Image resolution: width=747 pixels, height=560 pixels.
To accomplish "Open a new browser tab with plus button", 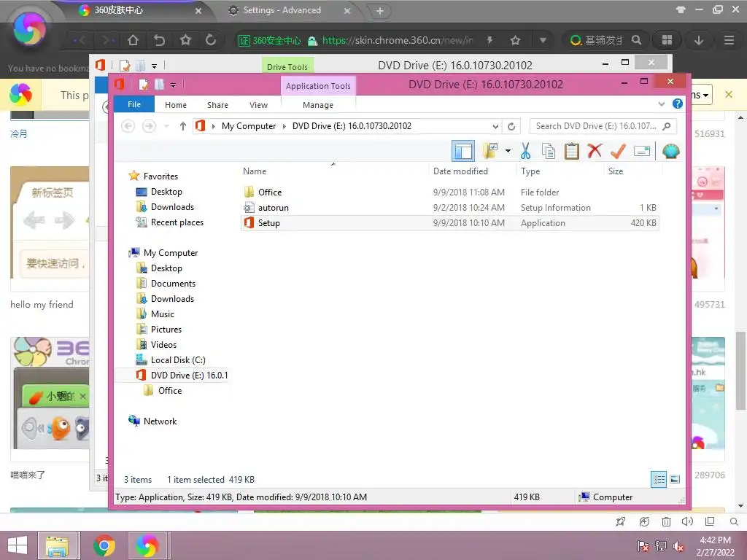I will (x=379, y=11).
